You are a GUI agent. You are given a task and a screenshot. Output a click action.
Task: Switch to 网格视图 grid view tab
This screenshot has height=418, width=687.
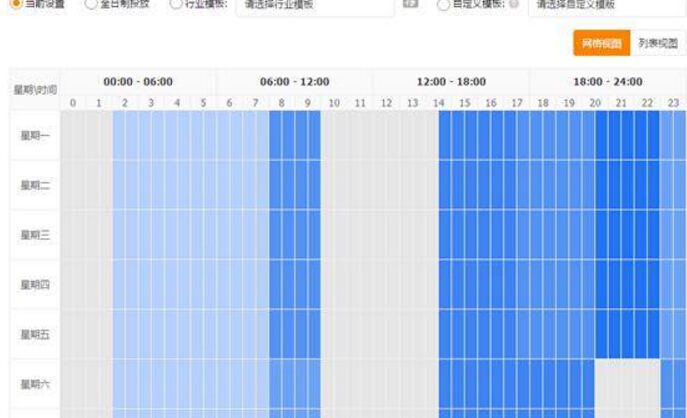601,43
